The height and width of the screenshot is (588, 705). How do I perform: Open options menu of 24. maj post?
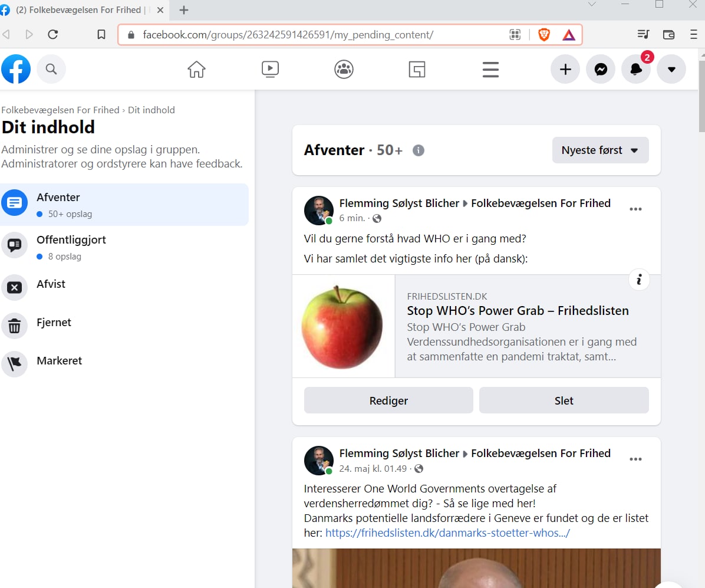coord(635,459)
